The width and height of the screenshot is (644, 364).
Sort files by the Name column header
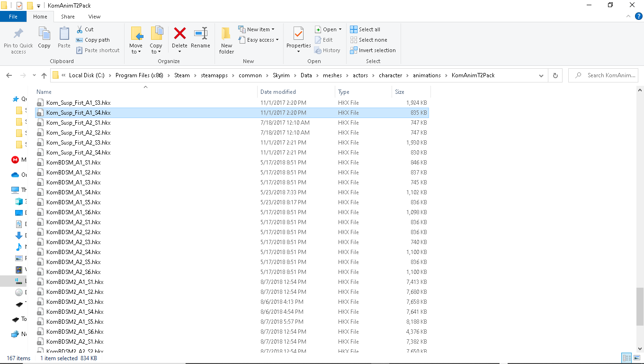pos(145,92)
